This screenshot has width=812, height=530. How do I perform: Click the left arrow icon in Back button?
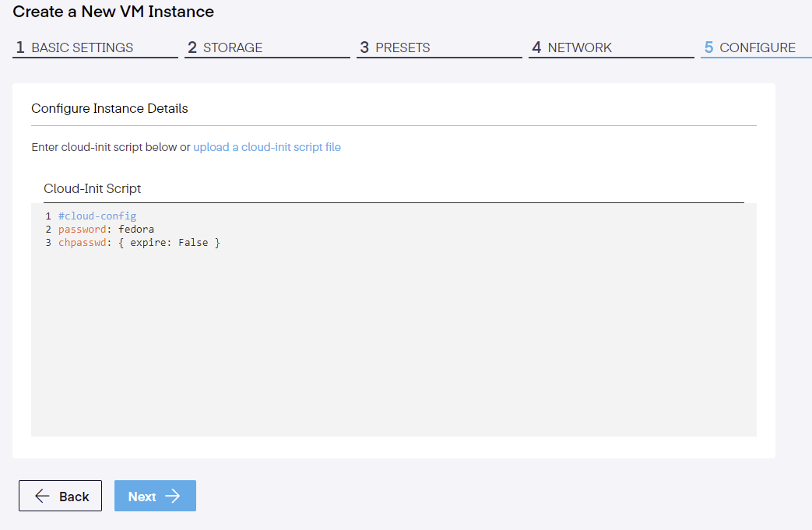43,497
